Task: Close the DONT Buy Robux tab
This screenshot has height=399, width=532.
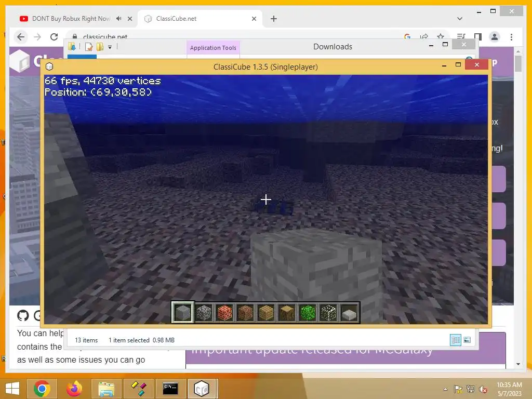Action: pos(129,19)
